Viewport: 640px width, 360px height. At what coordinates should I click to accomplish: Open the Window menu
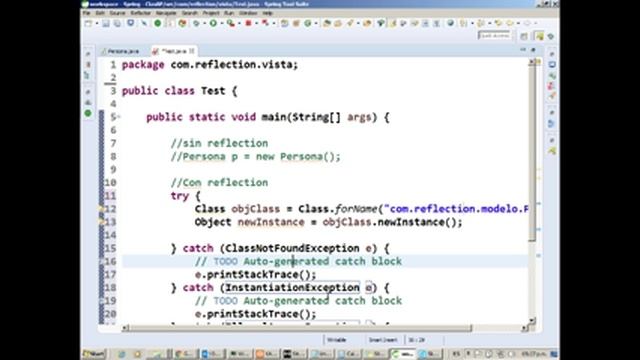248,13
